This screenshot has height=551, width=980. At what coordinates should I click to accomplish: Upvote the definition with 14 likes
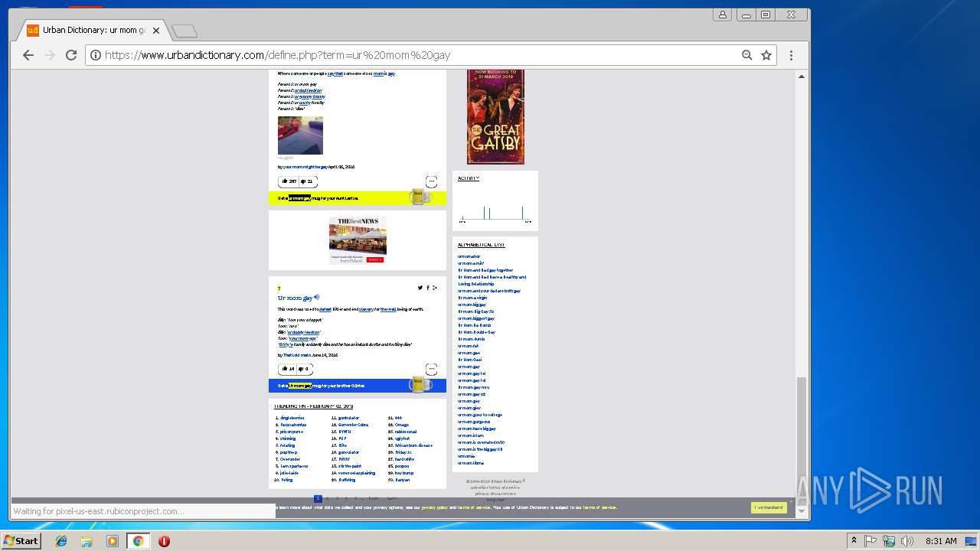coord(288,369)
